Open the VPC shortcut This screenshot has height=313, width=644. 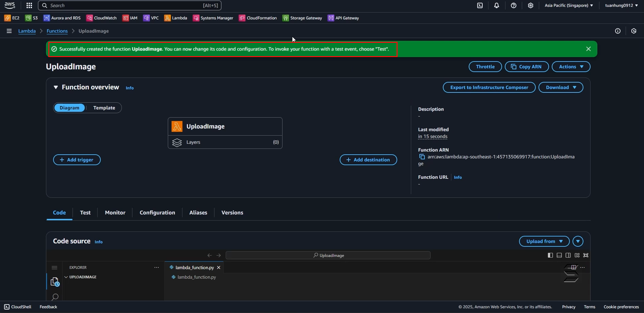pyautogui.click(x=151, y=18)
